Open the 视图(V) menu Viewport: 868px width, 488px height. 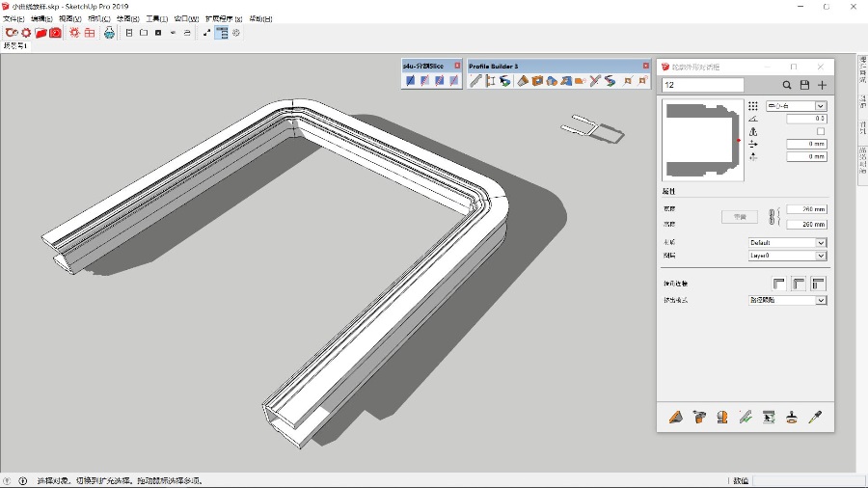(70, 19)
